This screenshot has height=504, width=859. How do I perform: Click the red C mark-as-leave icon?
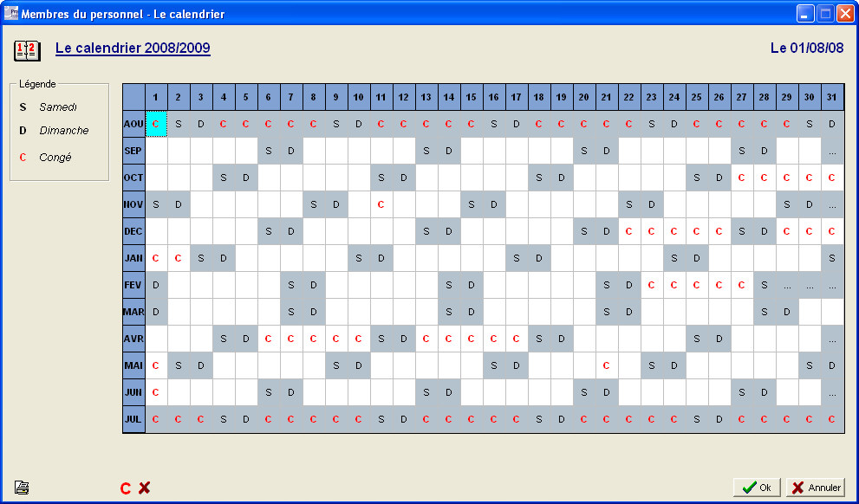pos(126,488)
